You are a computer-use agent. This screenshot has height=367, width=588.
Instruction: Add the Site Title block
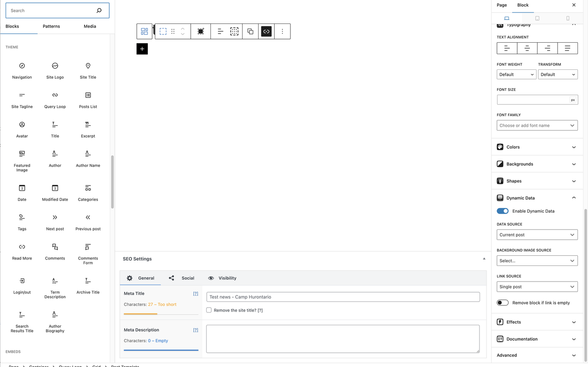click(88, 71)
